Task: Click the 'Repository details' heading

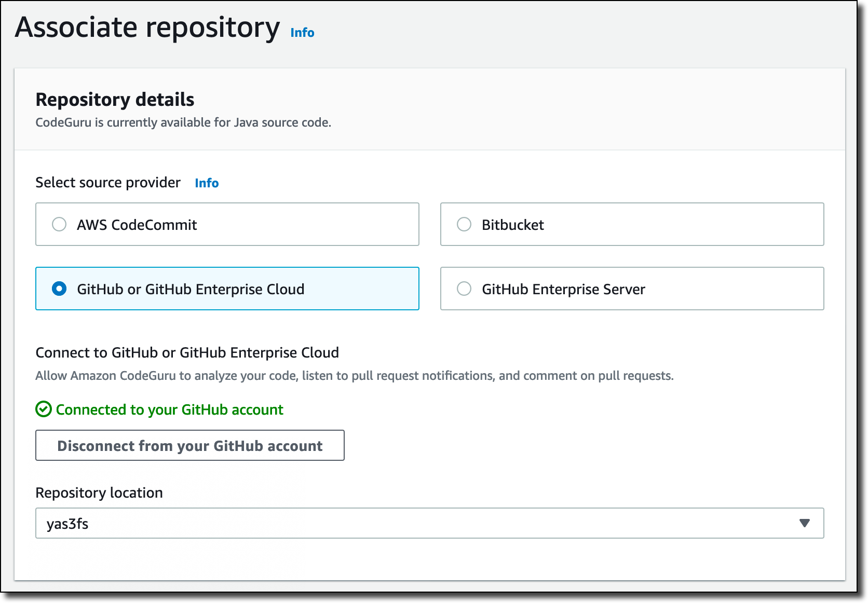Action: (x=115, y=99)
